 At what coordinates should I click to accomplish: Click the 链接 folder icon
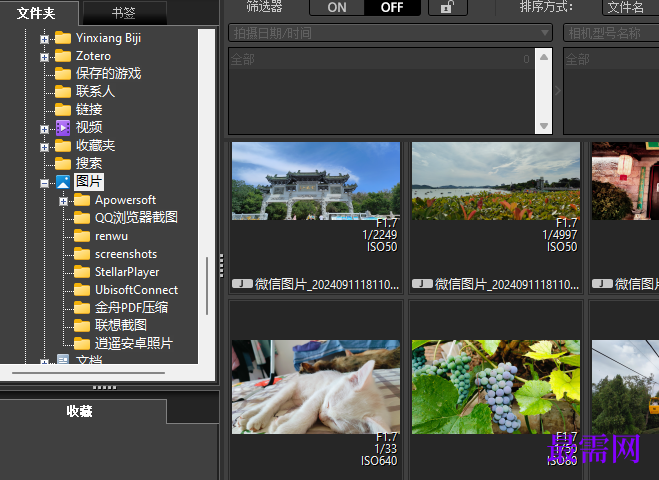pos(63,110)
